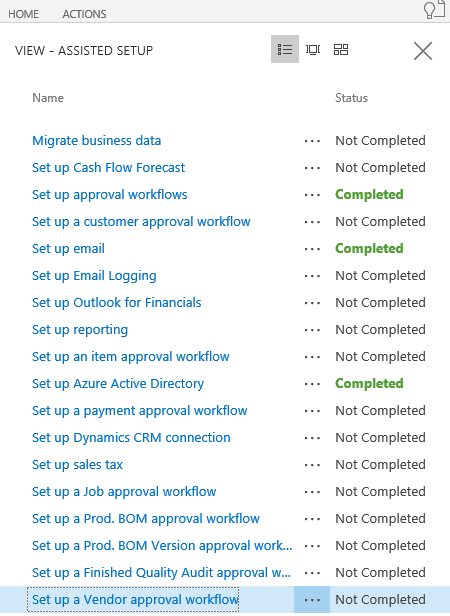Open ellipsis menu for Azure Active Directory
Viewport: 450px width, 616px height.
coord(312,384)
